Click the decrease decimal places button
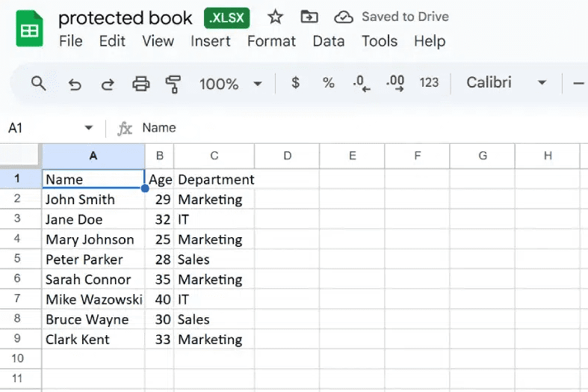The image size is (588, 392). [x=362, y=83]
